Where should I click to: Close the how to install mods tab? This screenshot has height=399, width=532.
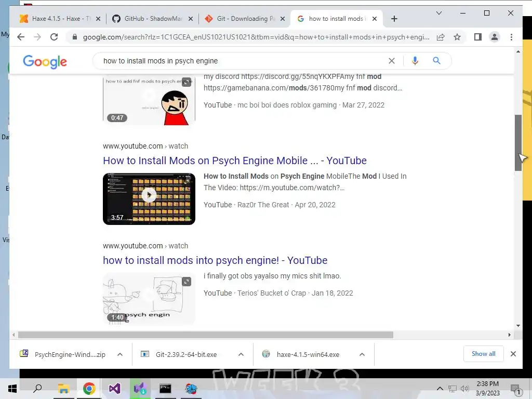point(375,19)
